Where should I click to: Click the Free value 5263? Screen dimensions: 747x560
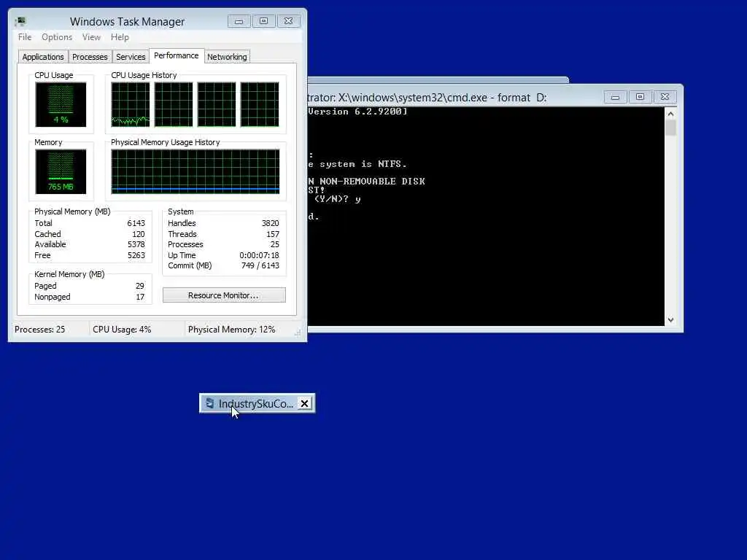click(136, 256)
